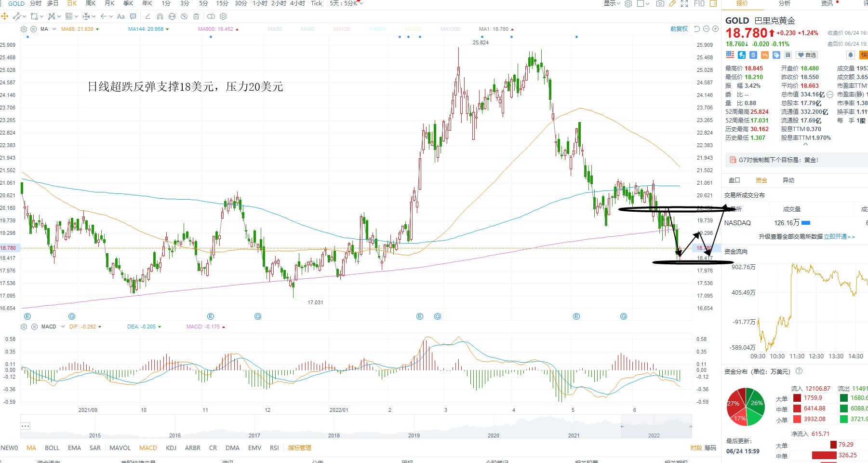Viewport: 868px width, 463px height.
Task: Expand the pattern drawing tools dropdown
Action: pos(59,16)
